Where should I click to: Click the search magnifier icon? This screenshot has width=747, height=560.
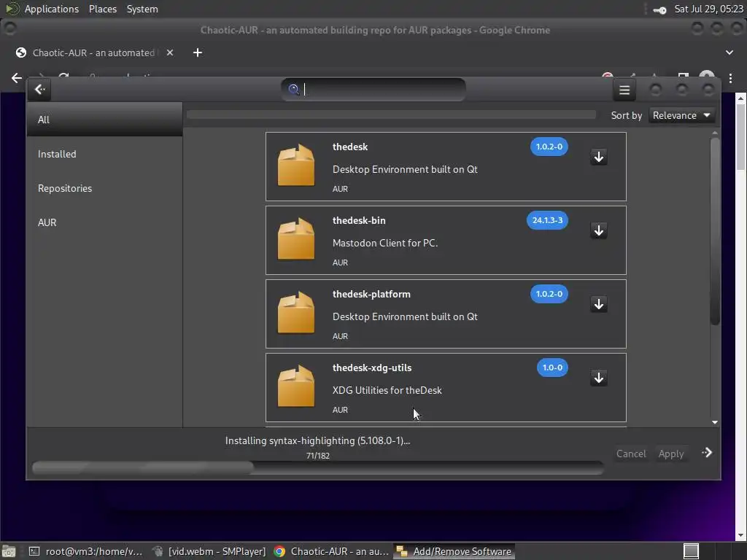click(x=293, y=89)
